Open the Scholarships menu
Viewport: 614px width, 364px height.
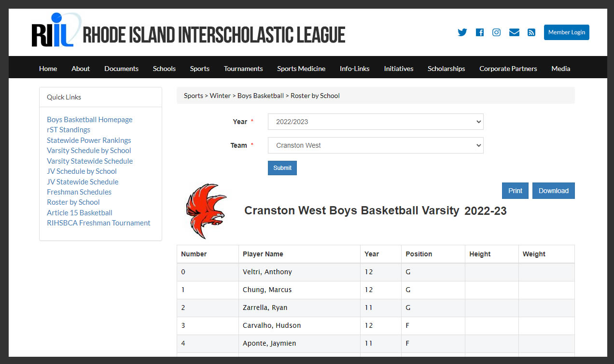pyautogui.click(x=447, y=69)
